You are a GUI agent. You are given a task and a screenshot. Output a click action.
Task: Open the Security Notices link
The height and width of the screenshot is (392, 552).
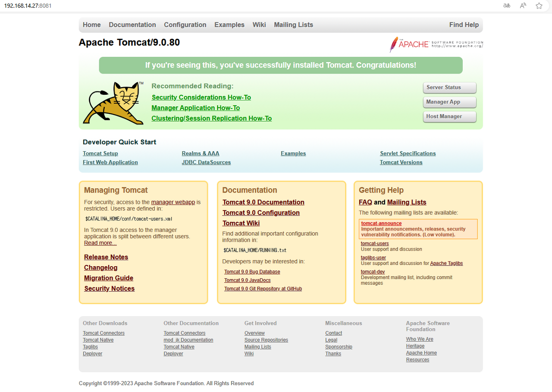pos(110,289)
